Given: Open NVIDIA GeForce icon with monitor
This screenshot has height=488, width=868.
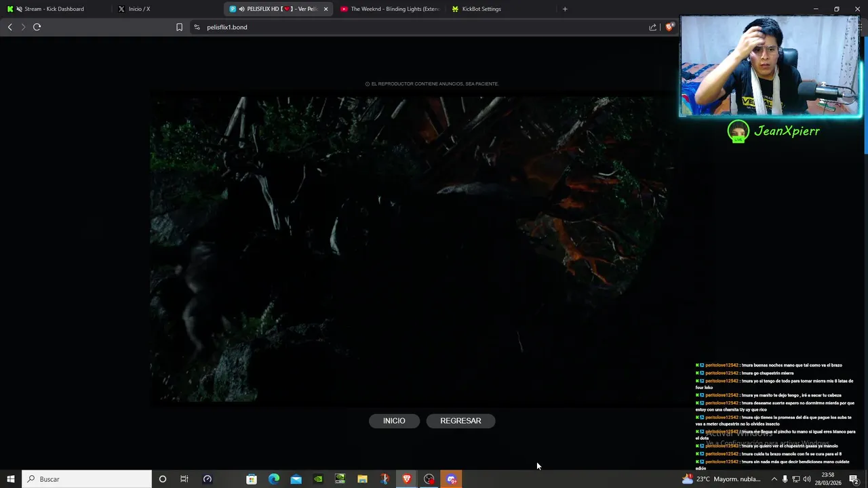Looking at the screenshot, I should click(x=340, y=479).
